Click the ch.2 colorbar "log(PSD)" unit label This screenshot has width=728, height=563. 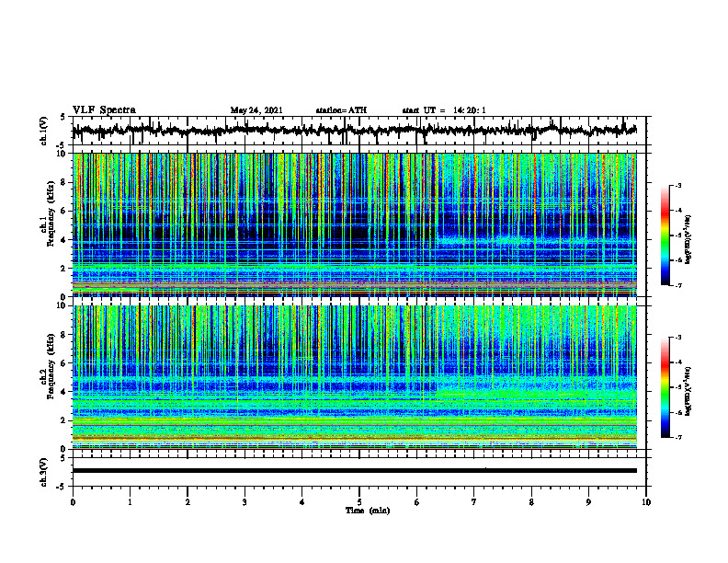tap(689, 391)
